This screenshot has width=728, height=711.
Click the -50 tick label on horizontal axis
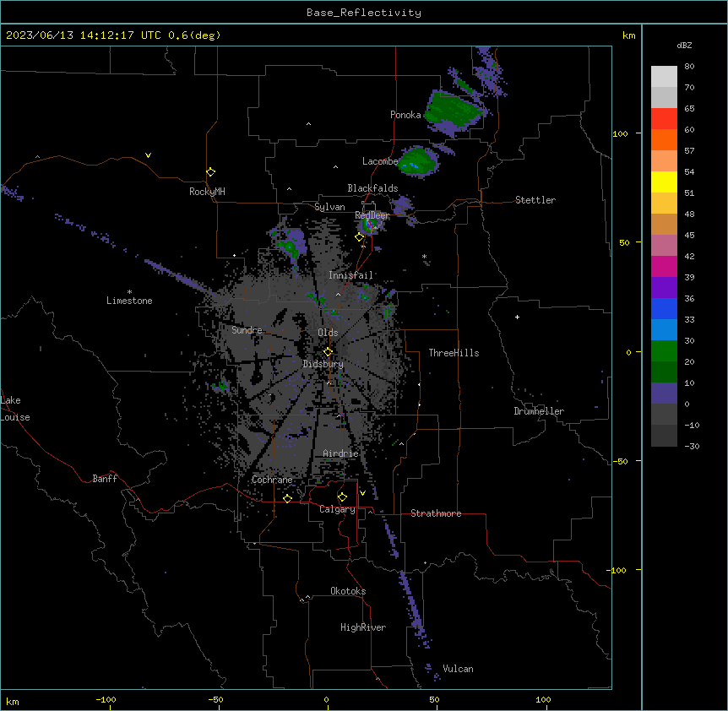[216, 699]
